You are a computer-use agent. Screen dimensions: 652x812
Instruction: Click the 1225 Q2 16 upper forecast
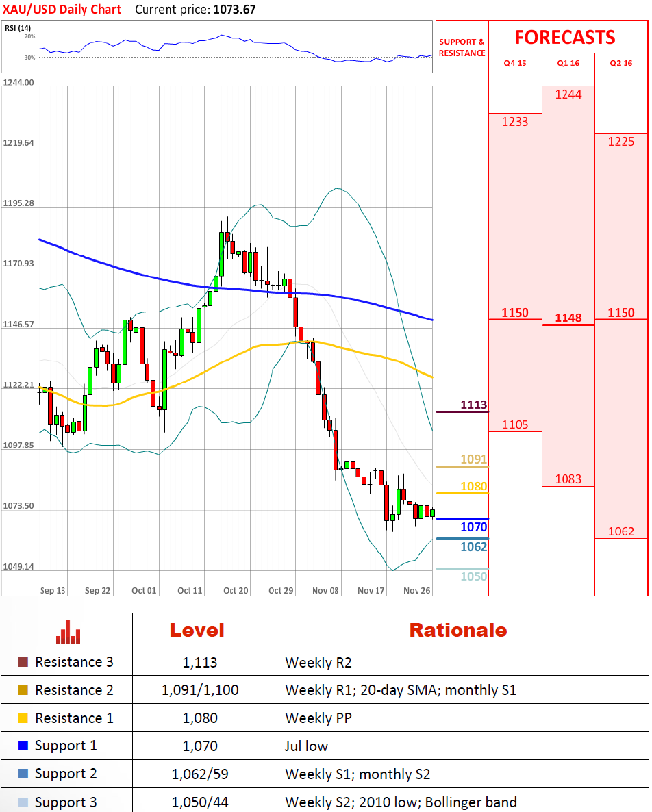[621, 141]
